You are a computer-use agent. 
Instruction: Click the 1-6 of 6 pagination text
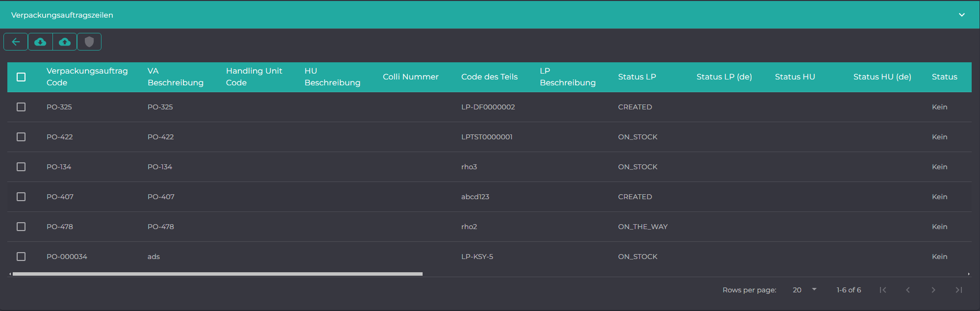849,290
